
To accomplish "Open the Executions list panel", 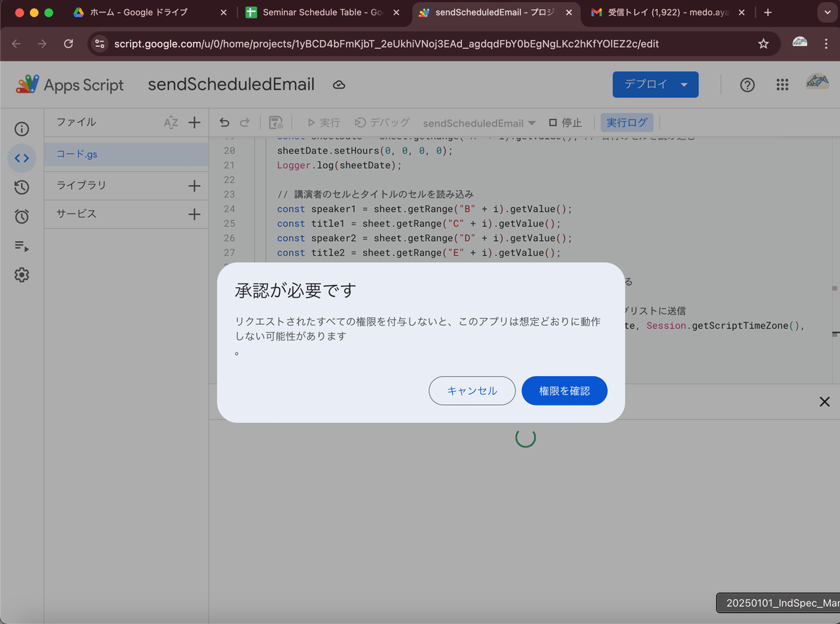I will (x=22, y=246).
